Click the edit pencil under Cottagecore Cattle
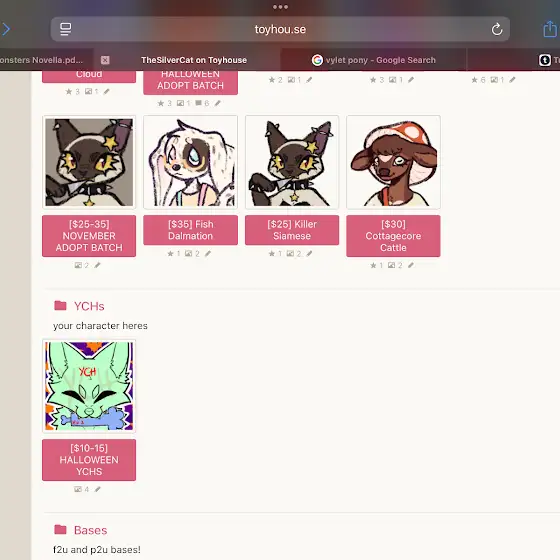This screenshot has width=560, height=560. [x=411, y=265]
